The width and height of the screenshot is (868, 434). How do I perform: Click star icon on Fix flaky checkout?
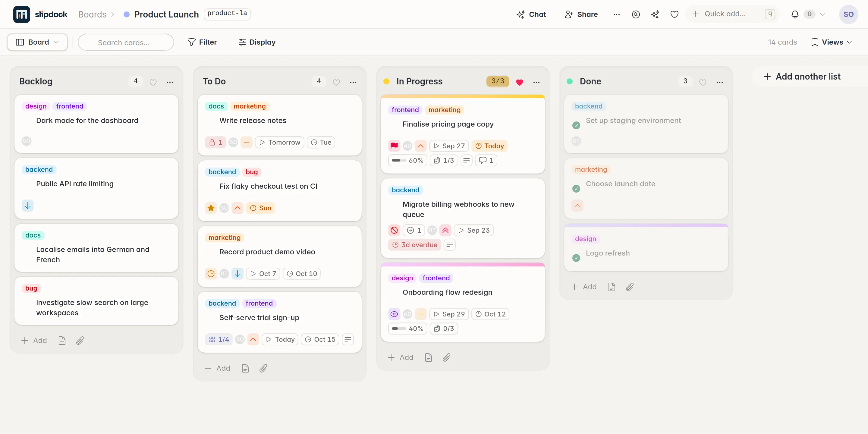coord(211,208)
